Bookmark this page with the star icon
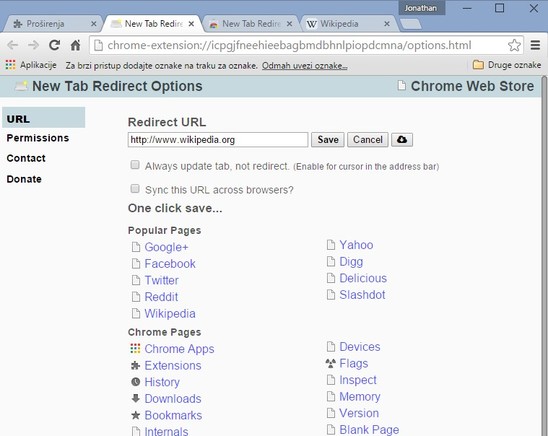The height and width of the screenshot is (436, 548). [514, 45]
